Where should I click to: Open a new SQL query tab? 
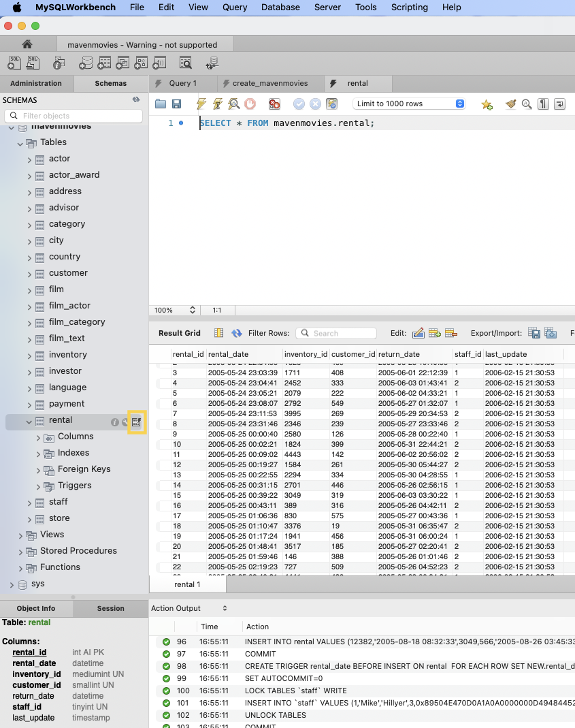14,62
